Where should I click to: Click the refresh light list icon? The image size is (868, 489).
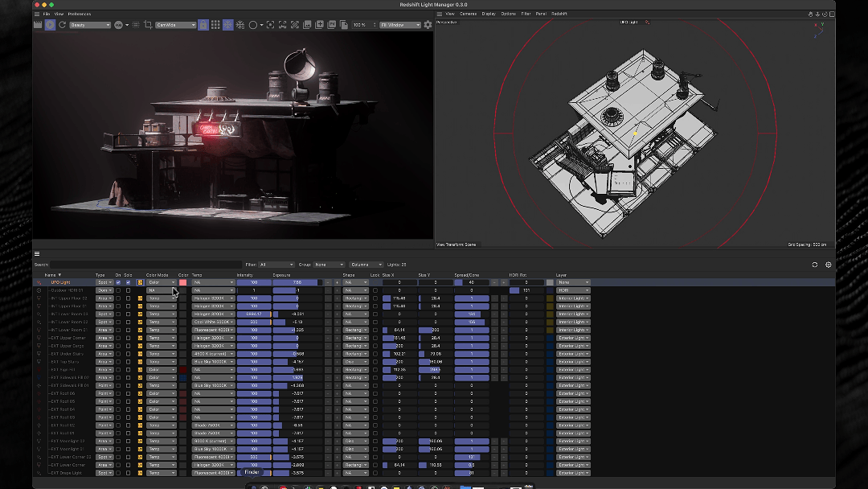click(x=815, y=265)
